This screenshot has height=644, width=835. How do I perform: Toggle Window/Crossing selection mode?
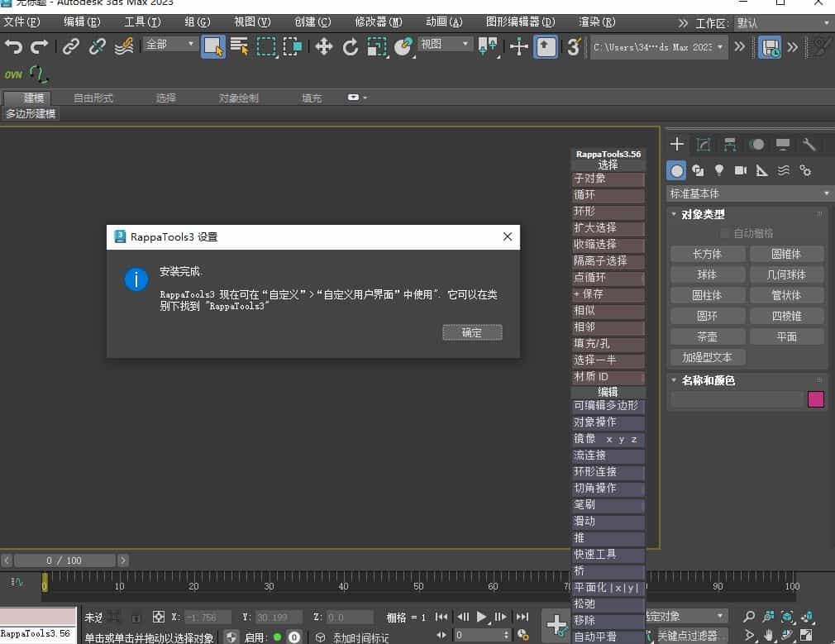tap(293, 47)
